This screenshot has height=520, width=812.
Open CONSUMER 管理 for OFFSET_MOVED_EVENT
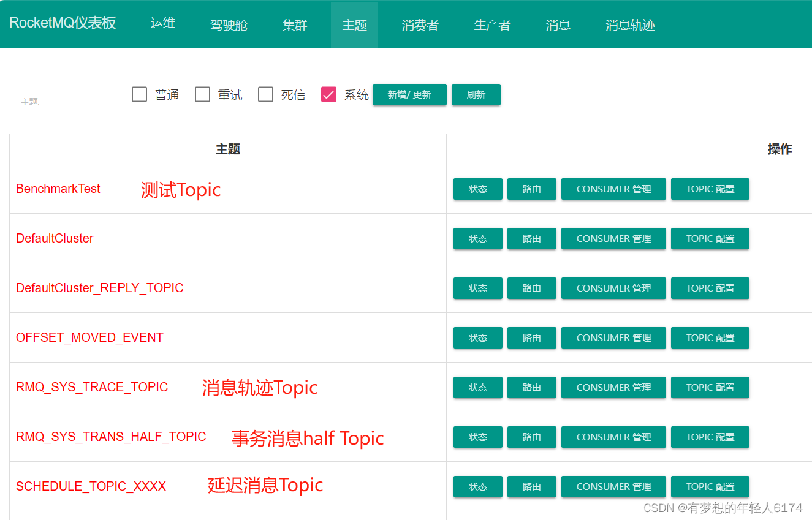pos(613,338)
